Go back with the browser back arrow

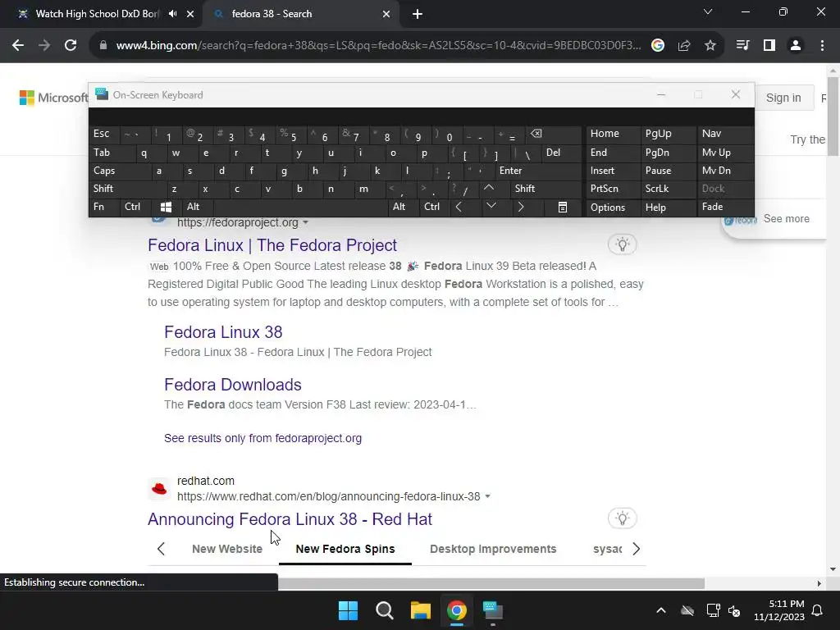point(18,46)
